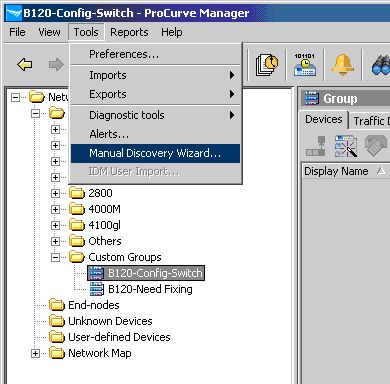390x384 pixels.
Task: Click the Network Map folder icon
Action: (57, 353)
